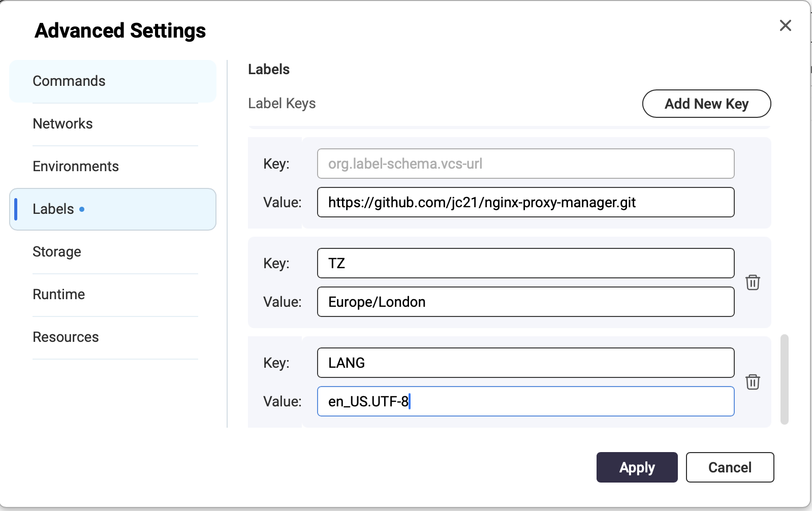
Task: Go to the Storage section
Action: click(113, 252)
